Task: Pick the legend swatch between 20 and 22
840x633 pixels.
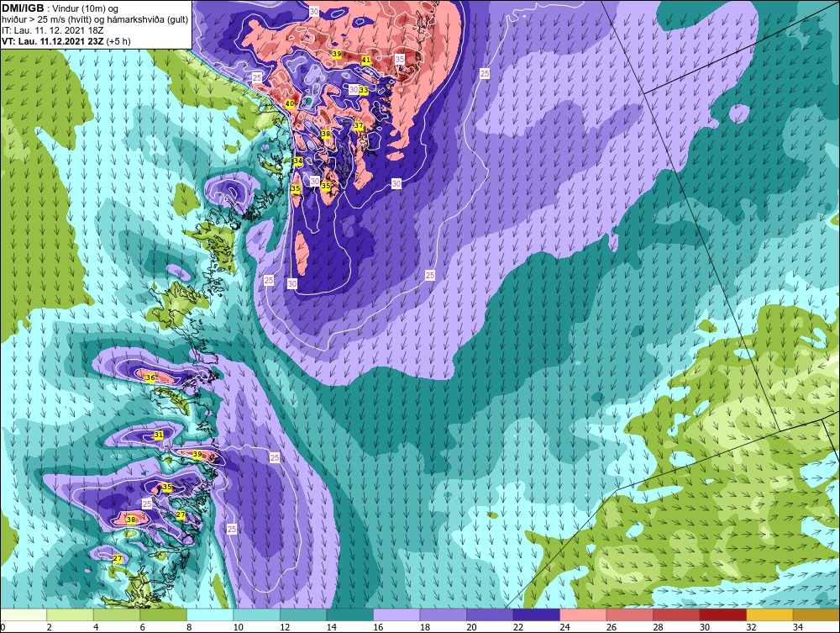Action: pos(490,615)
